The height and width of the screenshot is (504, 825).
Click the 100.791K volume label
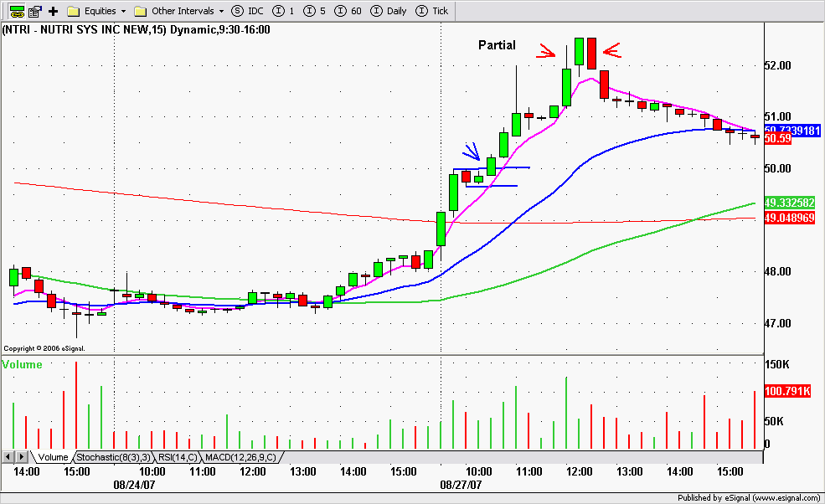tap(787, 391)
